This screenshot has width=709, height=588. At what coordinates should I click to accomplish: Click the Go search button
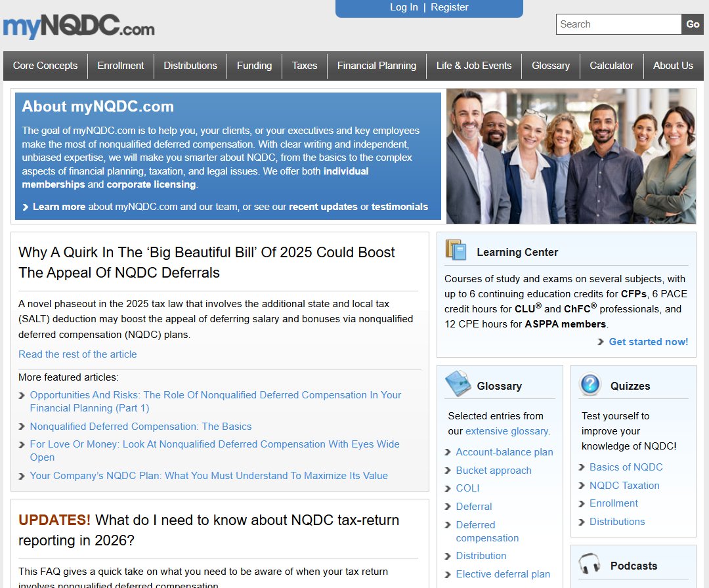[x=693, y=24]
